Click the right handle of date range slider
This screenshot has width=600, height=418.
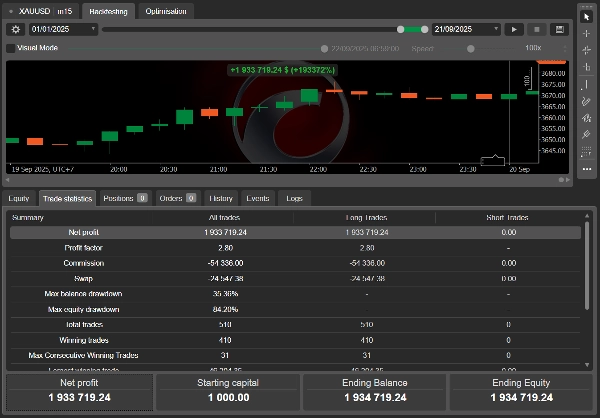click(x=424, y=29)
